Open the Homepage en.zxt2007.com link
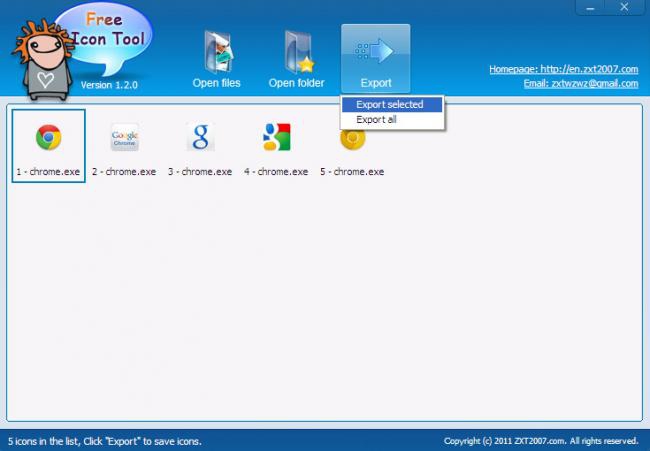Viewport: 650px width, 451px height. (x=563, y=69)
